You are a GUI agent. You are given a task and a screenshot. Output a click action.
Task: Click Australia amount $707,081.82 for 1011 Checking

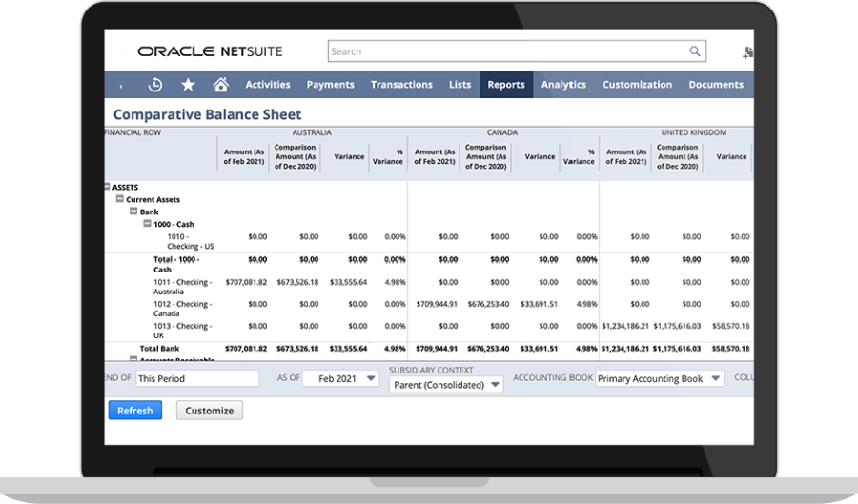(246, 282)
